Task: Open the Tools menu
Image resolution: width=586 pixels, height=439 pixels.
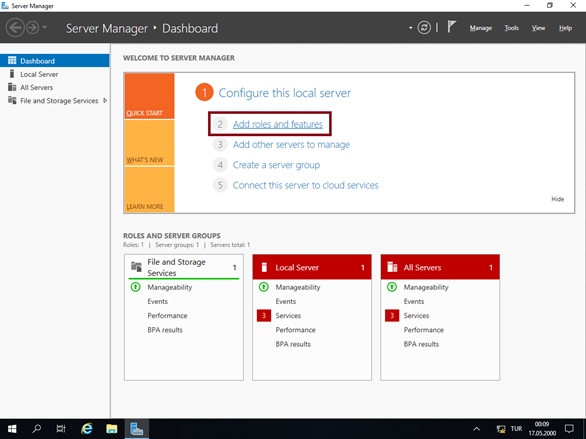Action: [511, 28]
